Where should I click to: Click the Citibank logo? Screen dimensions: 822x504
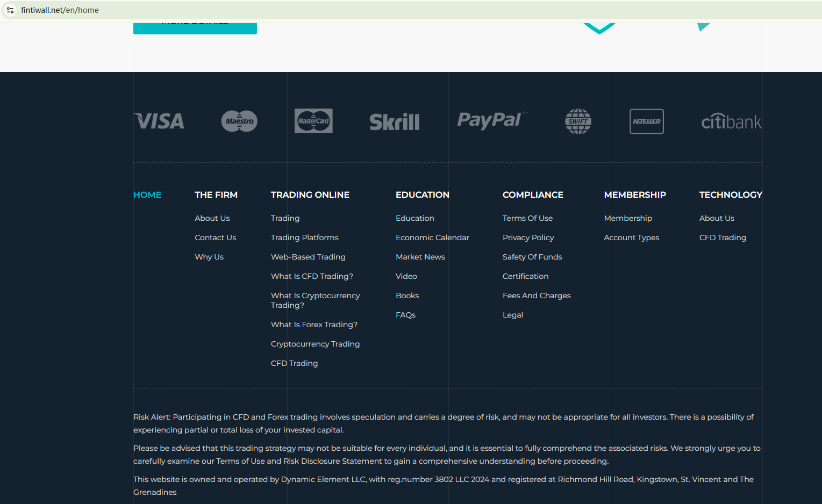[x=731, y=121]
